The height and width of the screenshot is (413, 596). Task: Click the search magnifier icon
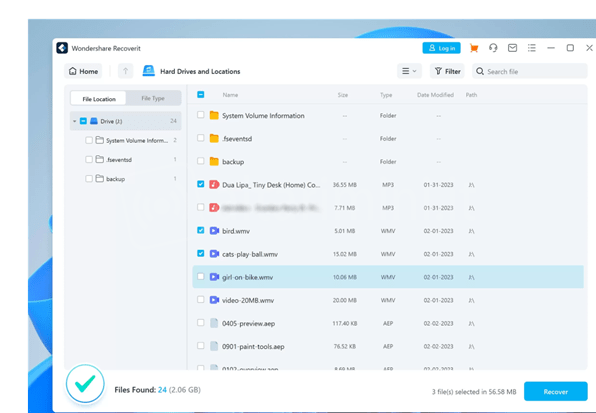480,71
